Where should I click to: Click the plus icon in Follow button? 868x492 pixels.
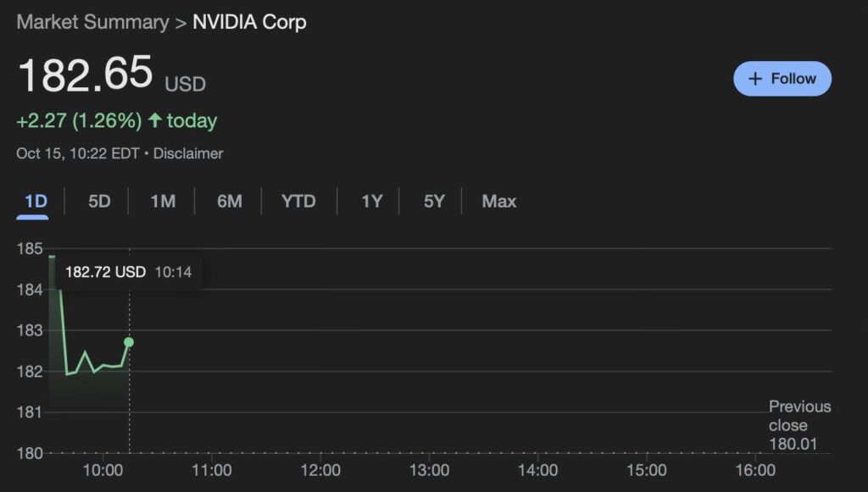755,79
